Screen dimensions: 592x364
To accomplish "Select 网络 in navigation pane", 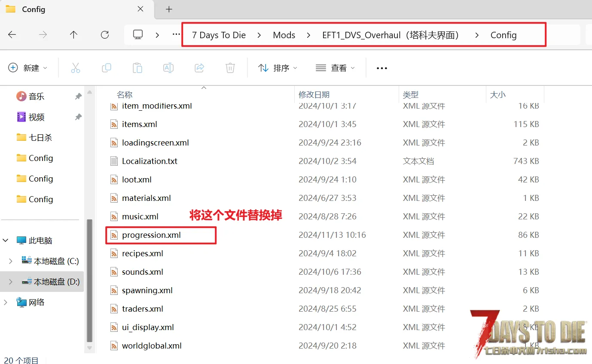I will click(37, 302).
